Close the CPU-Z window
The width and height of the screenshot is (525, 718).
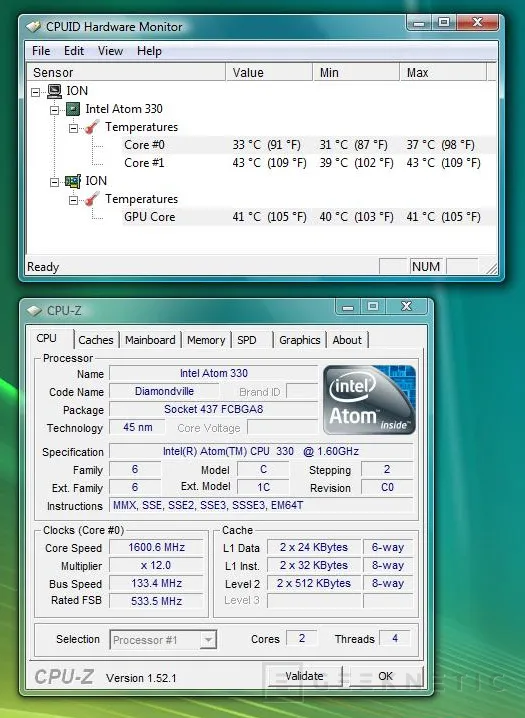point(406,306)
